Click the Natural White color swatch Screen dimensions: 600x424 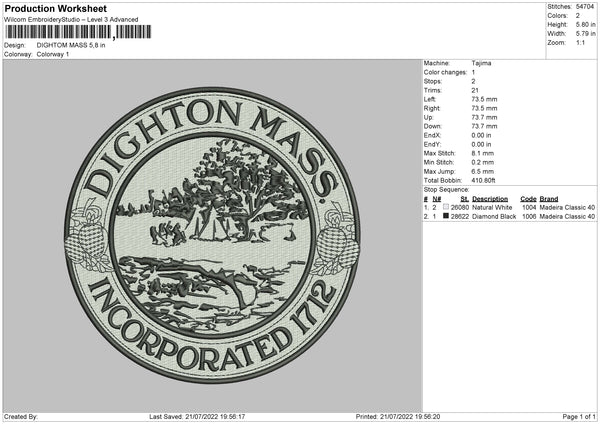click(x=446, y=207)
